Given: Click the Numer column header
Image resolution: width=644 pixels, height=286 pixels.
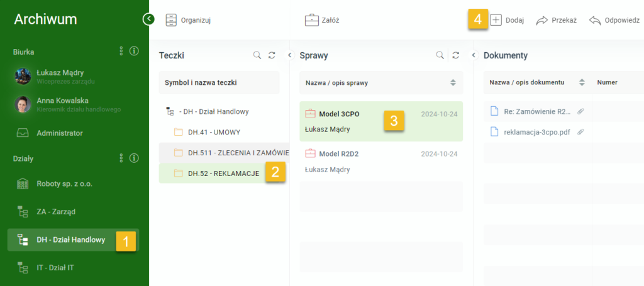Looking at the screenshot, I should click(607, 82).
